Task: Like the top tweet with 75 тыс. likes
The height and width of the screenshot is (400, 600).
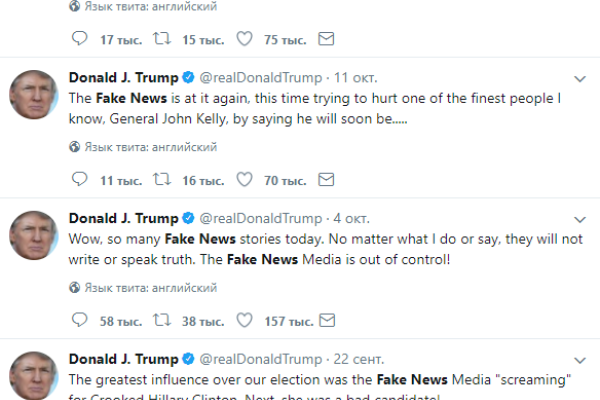Action: 243,40
